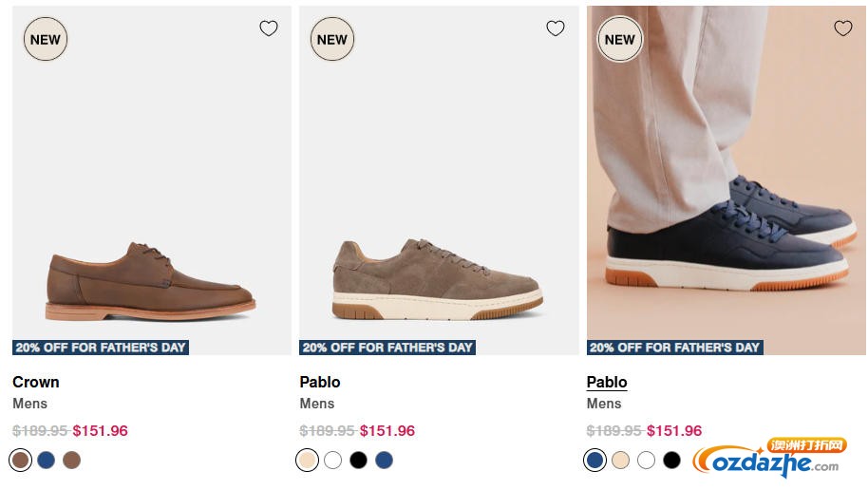This screenshot has width=868, height=490.
Task: Open the underlined Pablo product title
Action: [607, 382]
